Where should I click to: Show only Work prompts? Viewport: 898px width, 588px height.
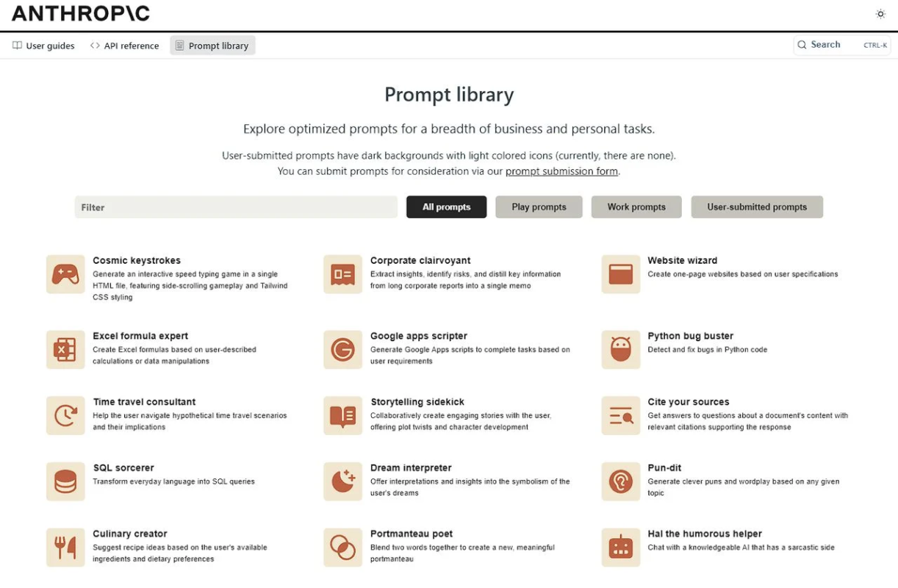(636, 207)
